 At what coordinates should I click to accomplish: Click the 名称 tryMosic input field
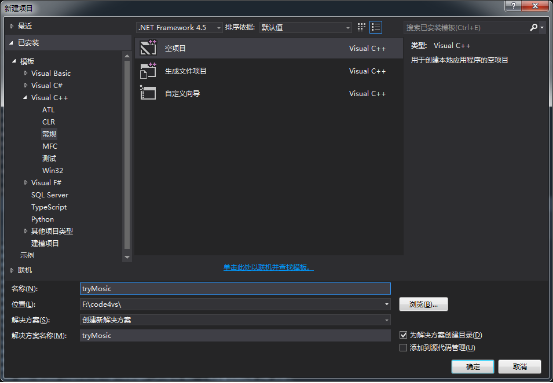[x=235, y=288]
